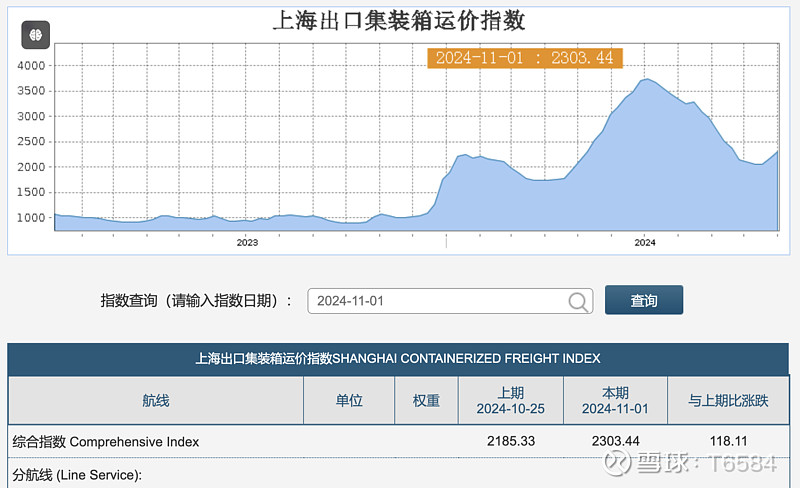The width and height of the screenshot is (800, 488).
Task: Select the 权重 column header
Action: (x=426, y=401)
